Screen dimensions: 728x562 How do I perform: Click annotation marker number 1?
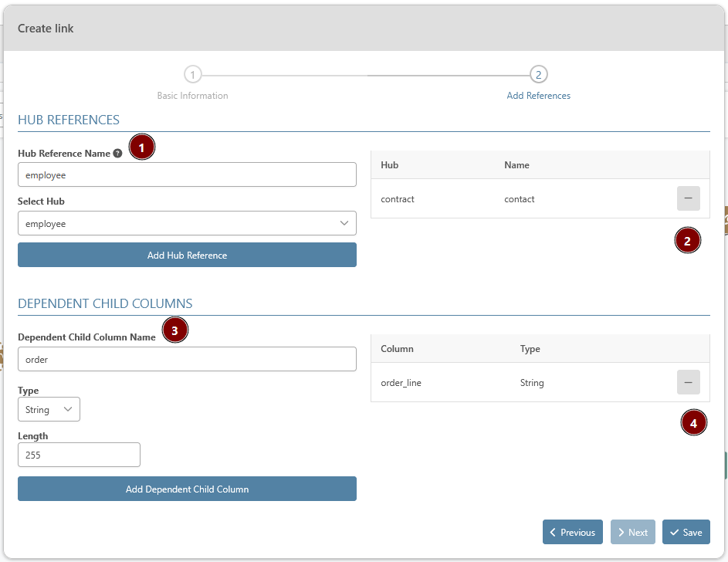[x=142, y=147]
